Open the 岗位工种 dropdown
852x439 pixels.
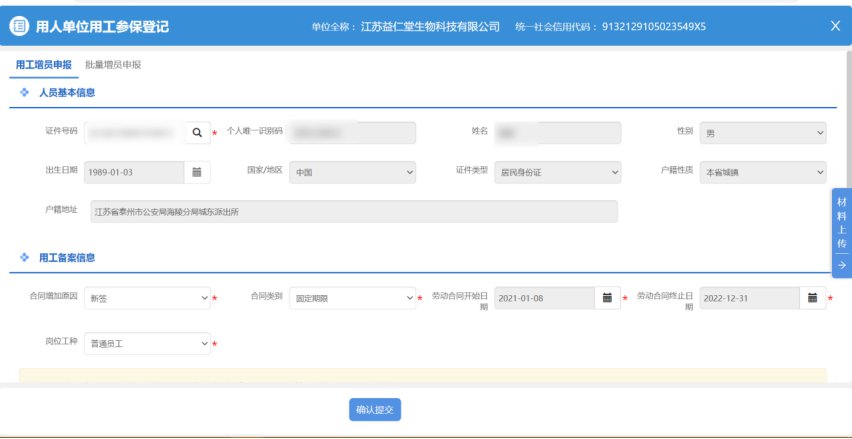[x=147, y=344]
